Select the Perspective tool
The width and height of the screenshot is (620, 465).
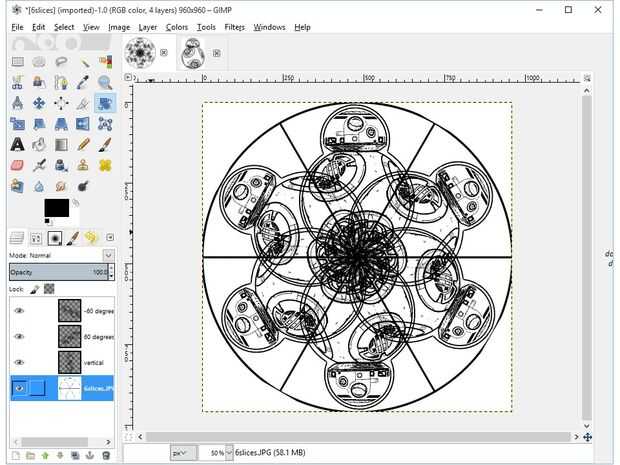tap(61, 124)
